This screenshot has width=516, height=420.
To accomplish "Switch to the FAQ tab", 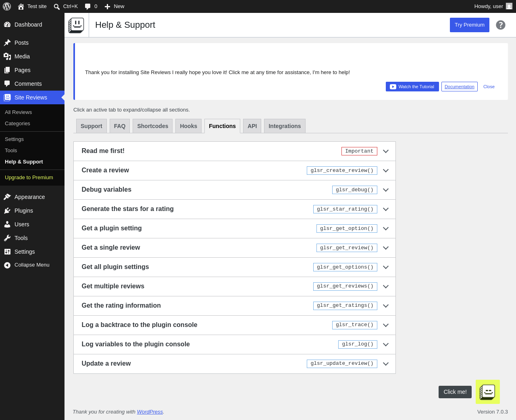I will tap(120, 126).
